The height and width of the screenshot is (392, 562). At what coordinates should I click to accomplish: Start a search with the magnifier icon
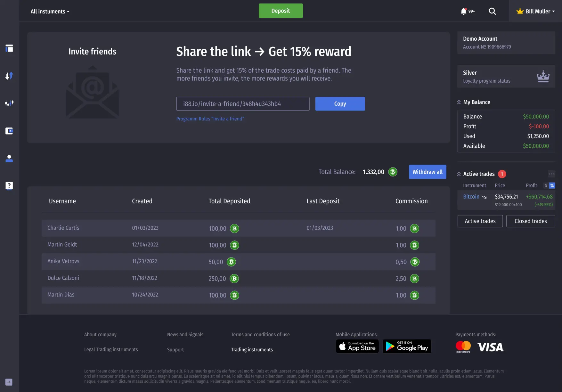coord(492,11)
